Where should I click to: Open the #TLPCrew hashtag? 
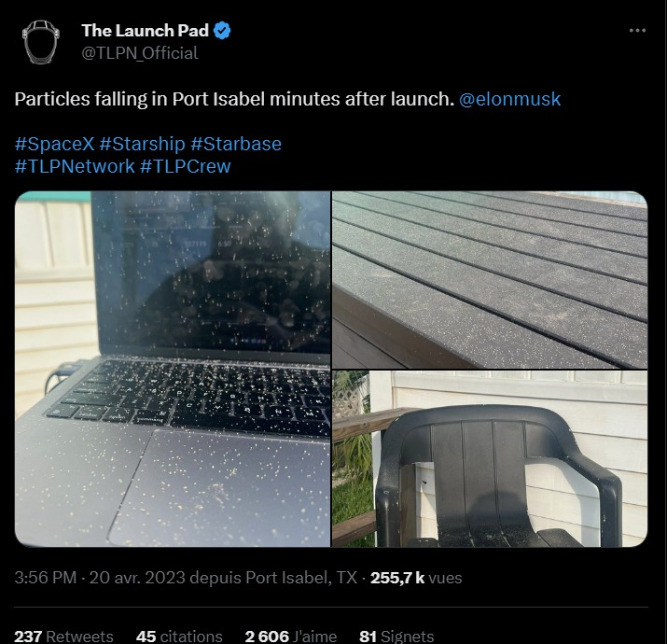click(x=185, y=166)
